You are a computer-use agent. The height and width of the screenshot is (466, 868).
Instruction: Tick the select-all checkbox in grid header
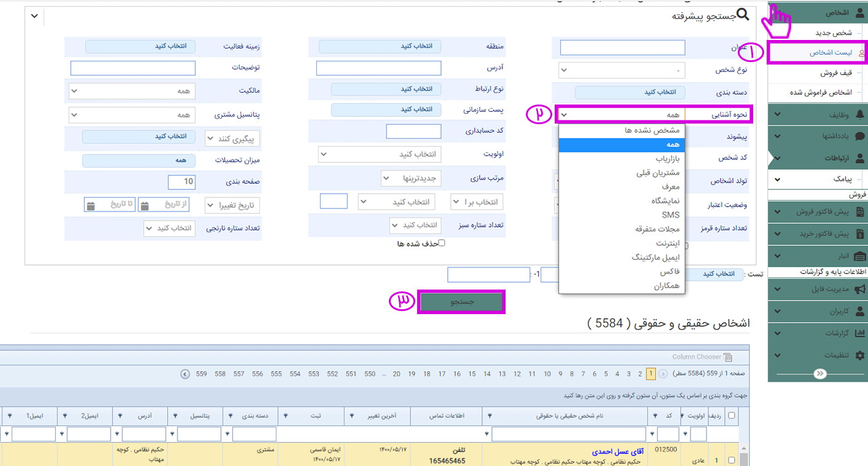731,416
